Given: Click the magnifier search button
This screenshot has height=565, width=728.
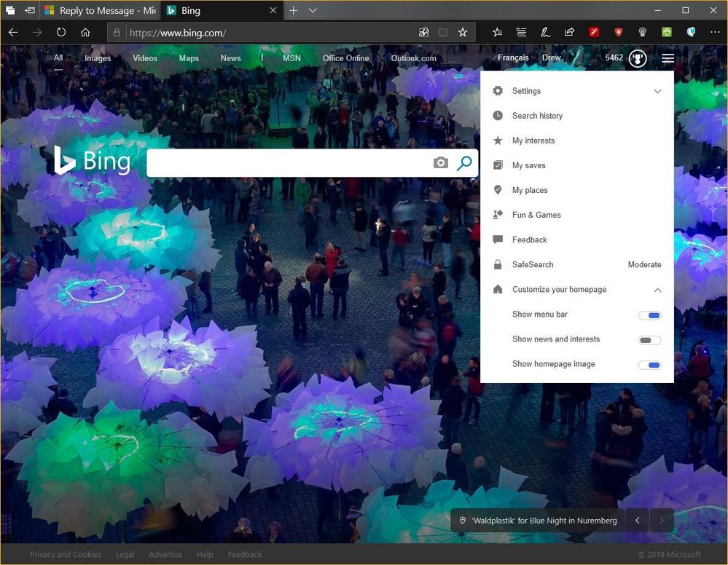Looking at the screenshot, I should [x=464, y=163].
